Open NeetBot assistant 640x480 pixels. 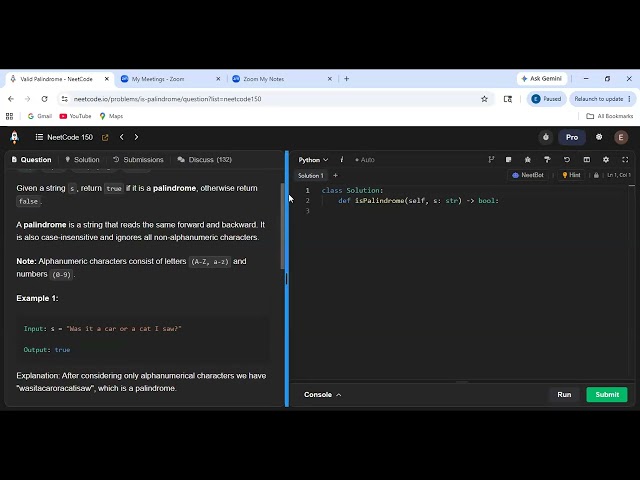(x=528, y=175)
